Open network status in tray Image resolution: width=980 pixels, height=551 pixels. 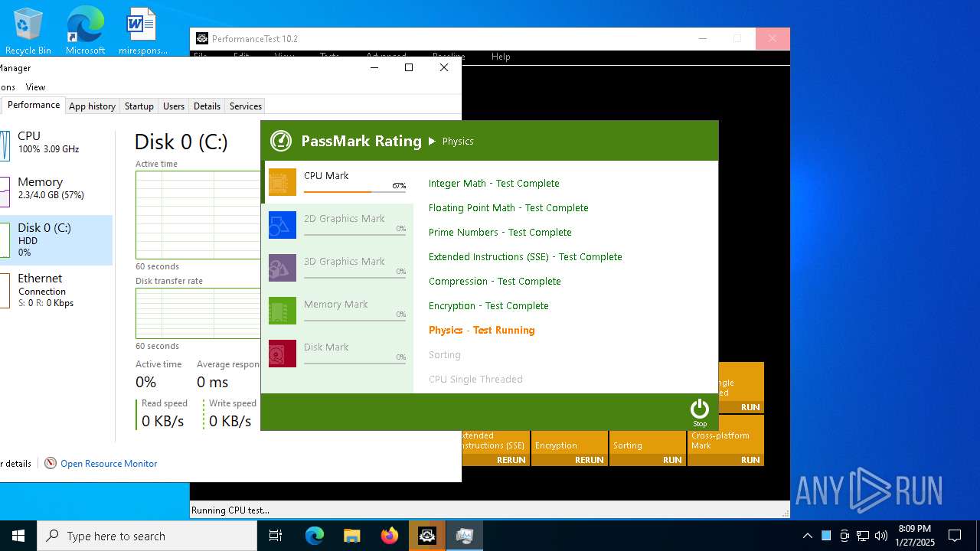coord(863,536)
